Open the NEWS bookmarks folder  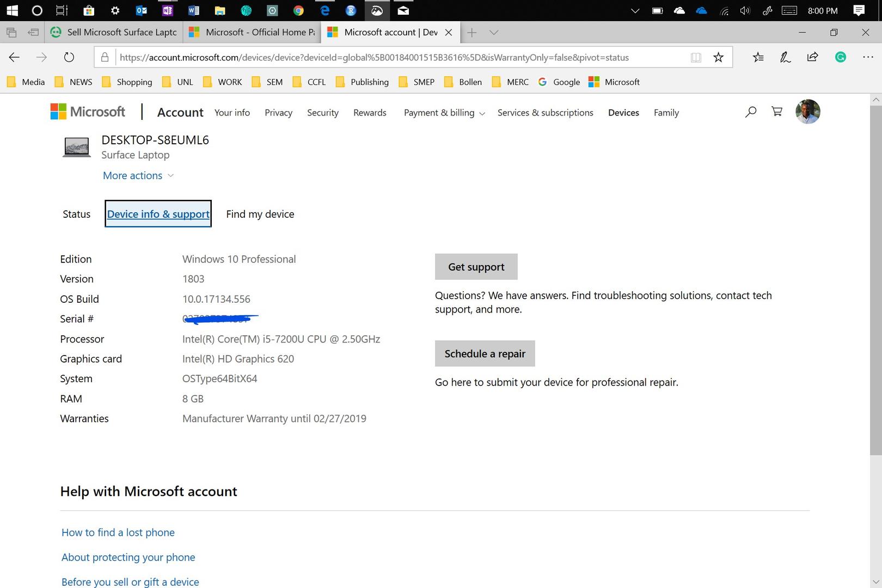[x=73, y=82]
